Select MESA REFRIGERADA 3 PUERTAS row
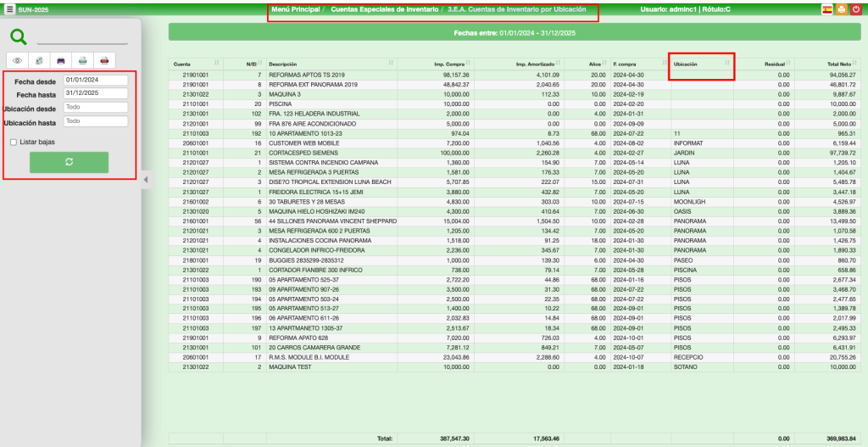This screenshot has height=447, width=868. click(x=515, y=172)
